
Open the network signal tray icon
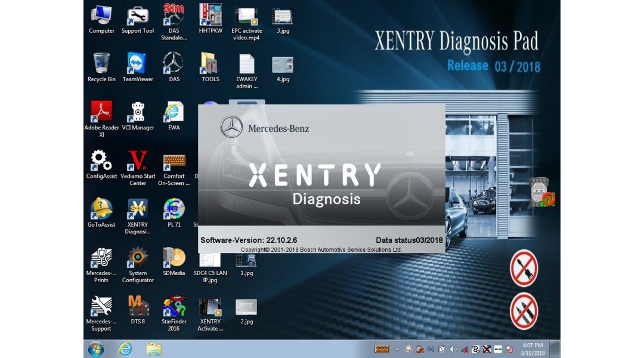[465, 350]
